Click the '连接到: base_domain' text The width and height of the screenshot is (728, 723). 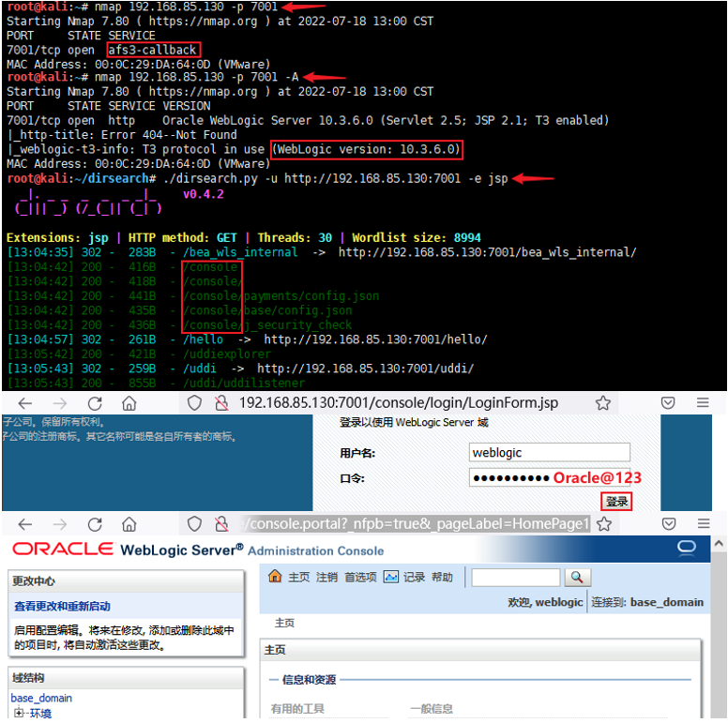point(647,602)
